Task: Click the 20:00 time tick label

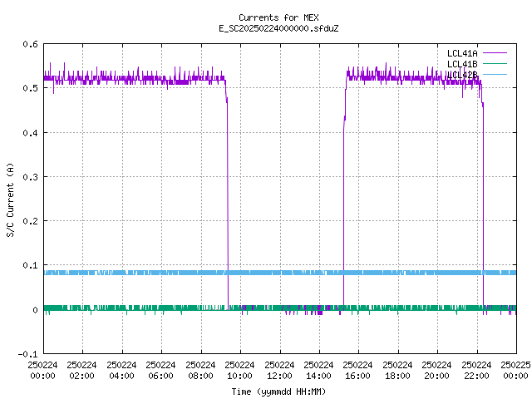Action: (x=436, y=376)
